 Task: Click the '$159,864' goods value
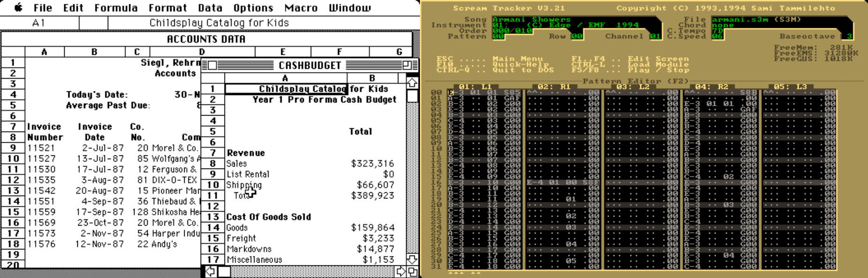pos(373,228)
